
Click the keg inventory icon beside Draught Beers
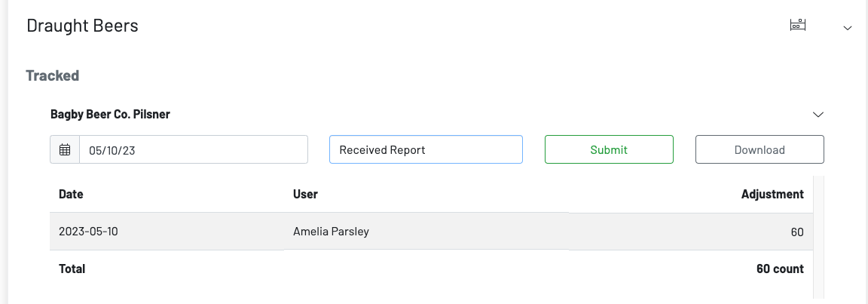coord(797,25)
